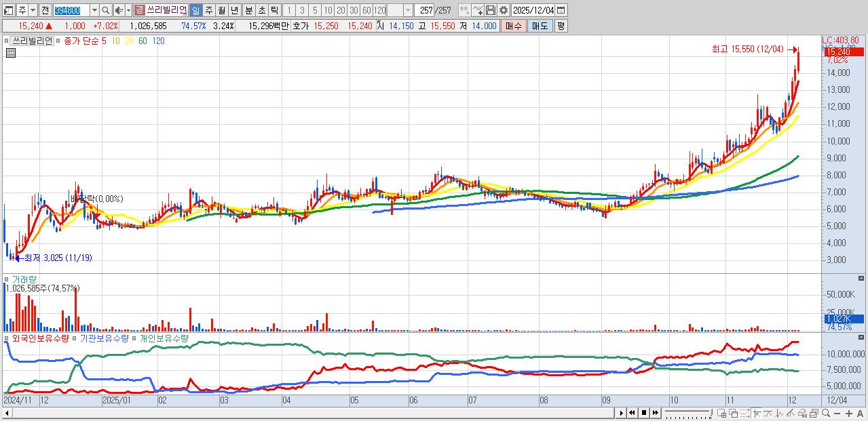Click the stock code field 394800
Image resolution: width=868 pixels, height=421 pixels.
pyautogui.click(x=71, y=10)
